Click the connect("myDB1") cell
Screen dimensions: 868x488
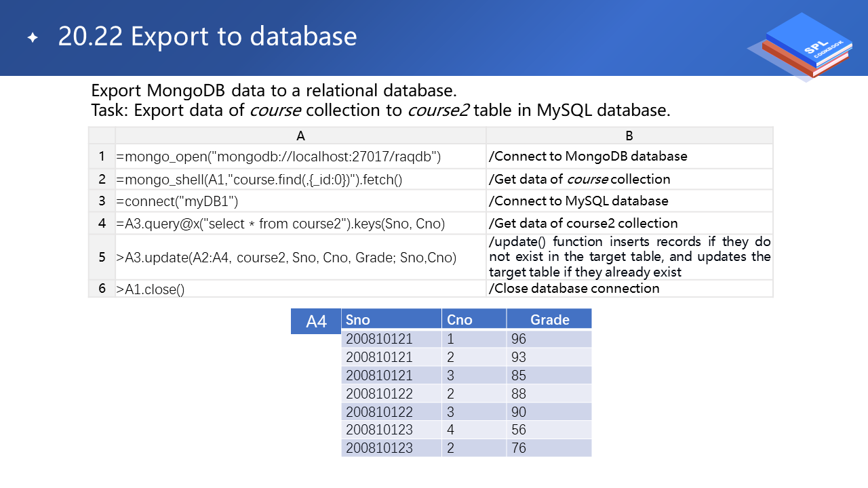click(178, 201)
